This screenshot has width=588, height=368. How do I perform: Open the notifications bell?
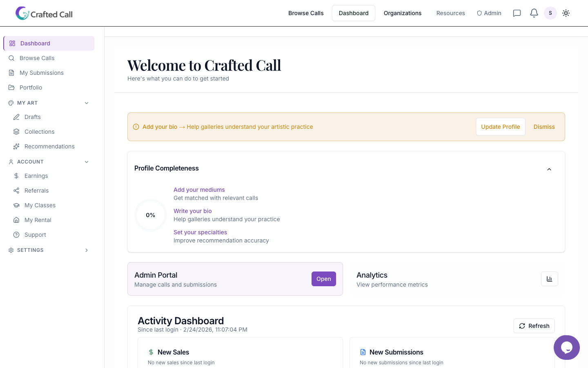click(534, 13)
